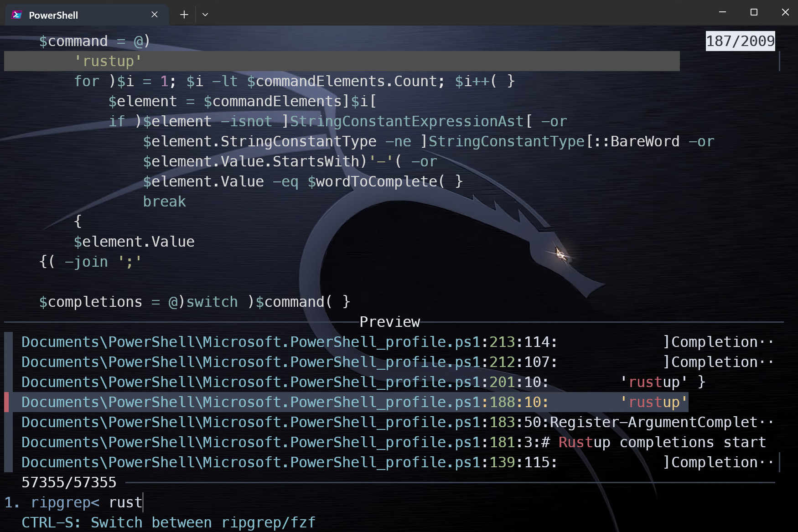This screenshot has width=798, height=532.
Task: Click the 57355/57355 match counter
Action: click(69, 482)
